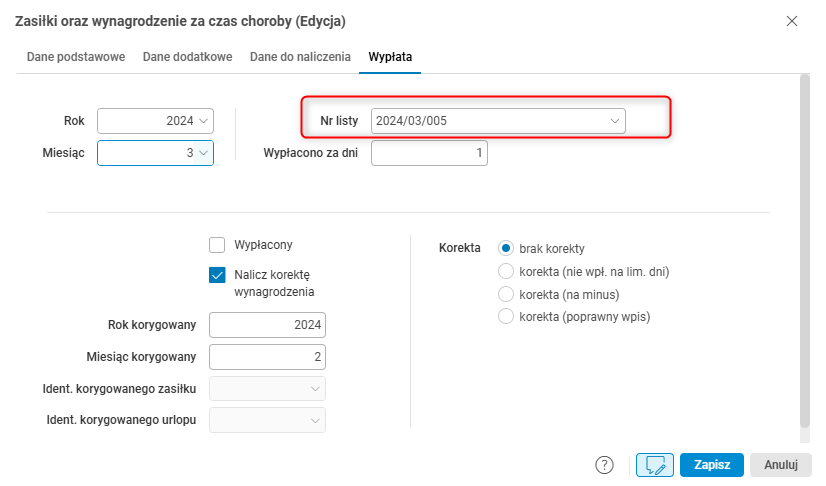
Task: Enable the Wypłacony checkbox
Action: [217, 245]
